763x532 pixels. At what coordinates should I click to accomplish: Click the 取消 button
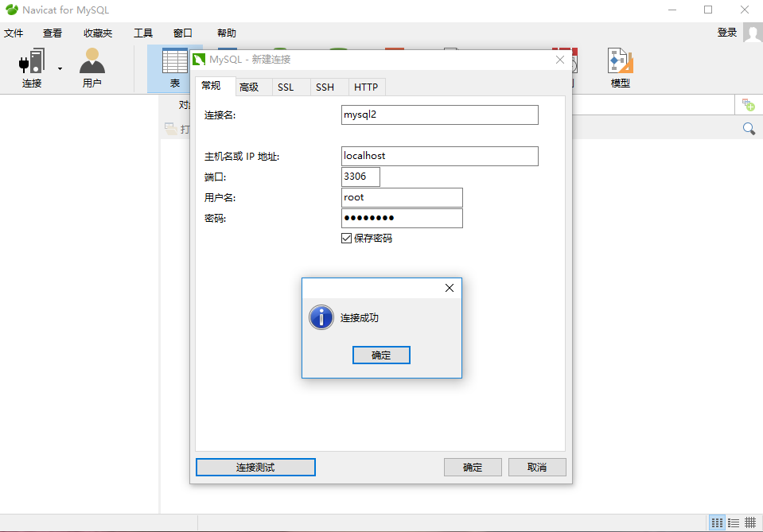pyautogui.click(x=537, y=468)
